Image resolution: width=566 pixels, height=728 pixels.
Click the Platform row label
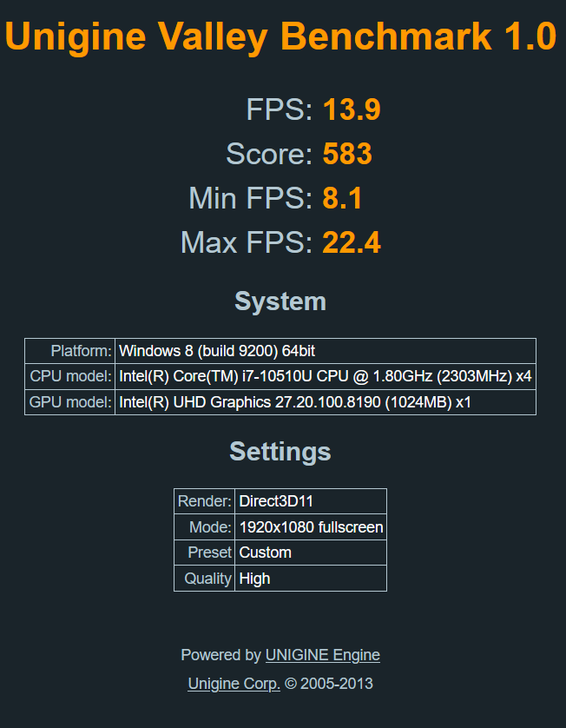click(81, 351)
